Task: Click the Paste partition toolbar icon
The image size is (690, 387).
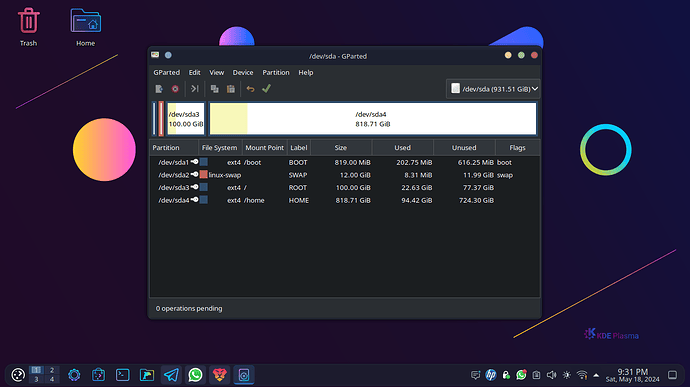Action: pos(231,89)
